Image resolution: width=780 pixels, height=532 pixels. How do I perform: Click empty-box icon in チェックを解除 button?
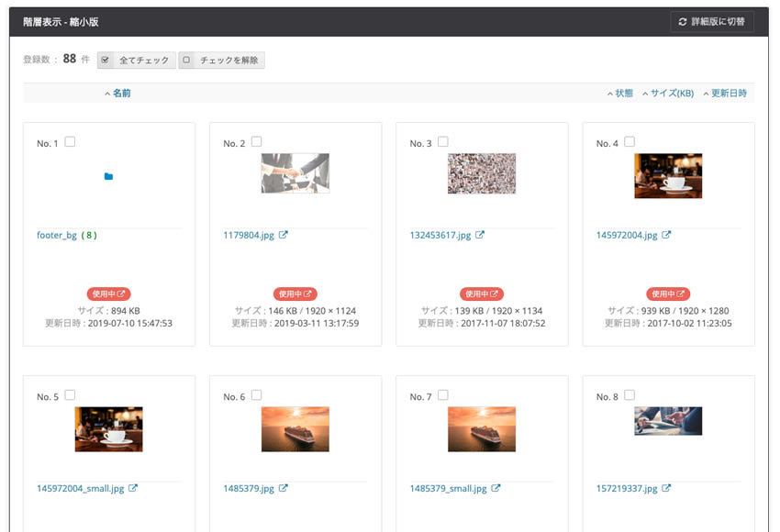pos(186,61)
